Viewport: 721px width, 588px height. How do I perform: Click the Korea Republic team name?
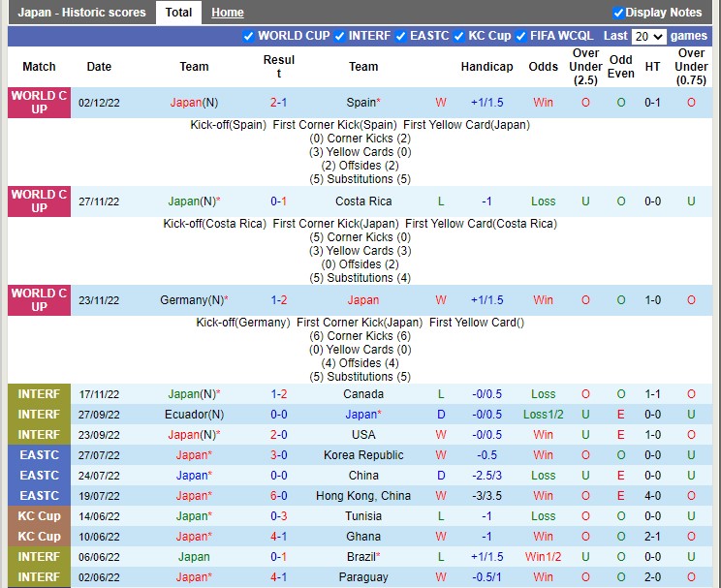363,455
